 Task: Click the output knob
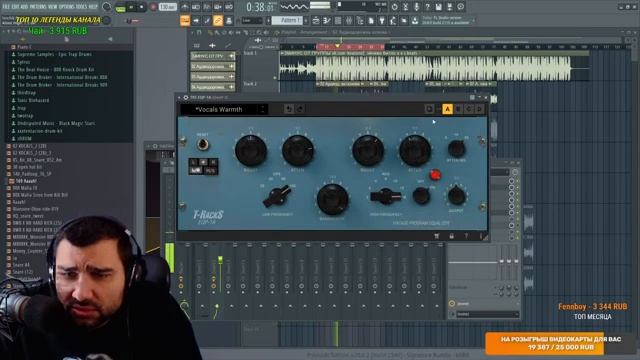point(456,196)
